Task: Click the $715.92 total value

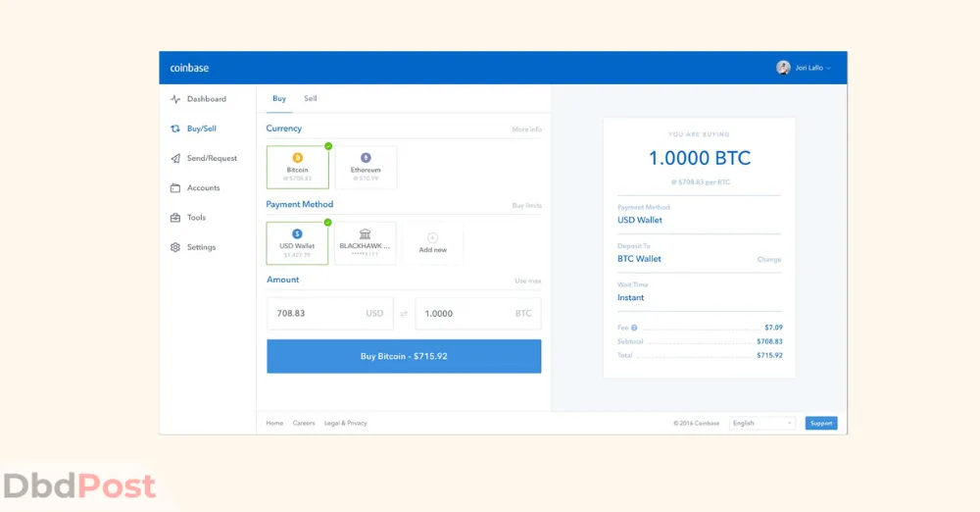Action: (x=769, y=355)
